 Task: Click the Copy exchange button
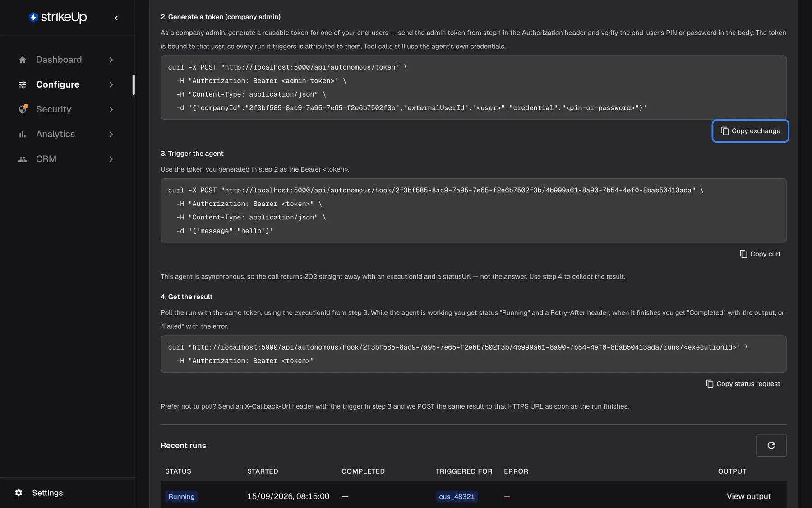[750, 131]
